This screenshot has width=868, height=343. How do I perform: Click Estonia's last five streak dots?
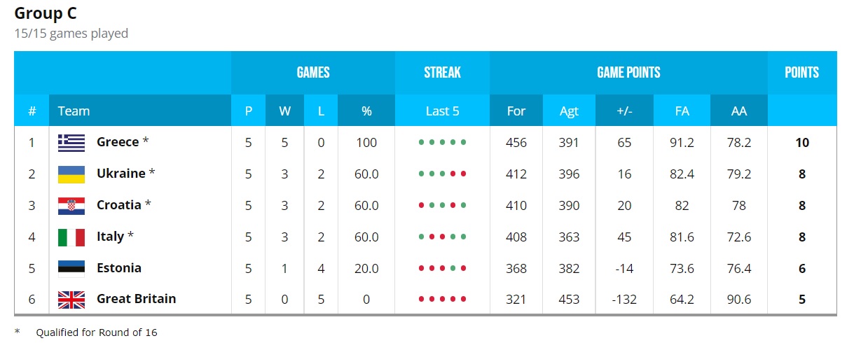click(442, 268)
